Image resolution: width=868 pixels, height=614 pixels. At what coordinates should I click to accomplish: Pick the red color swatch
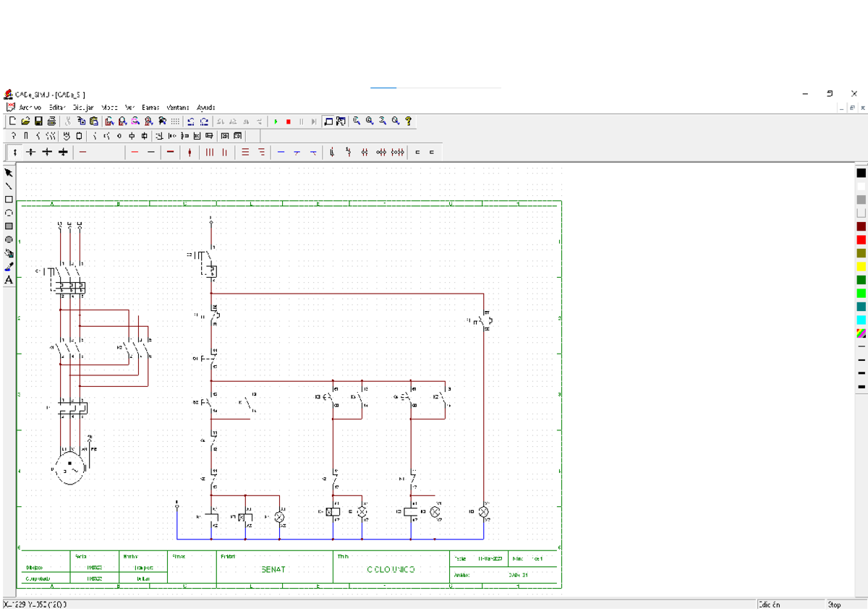pos(861,239)
